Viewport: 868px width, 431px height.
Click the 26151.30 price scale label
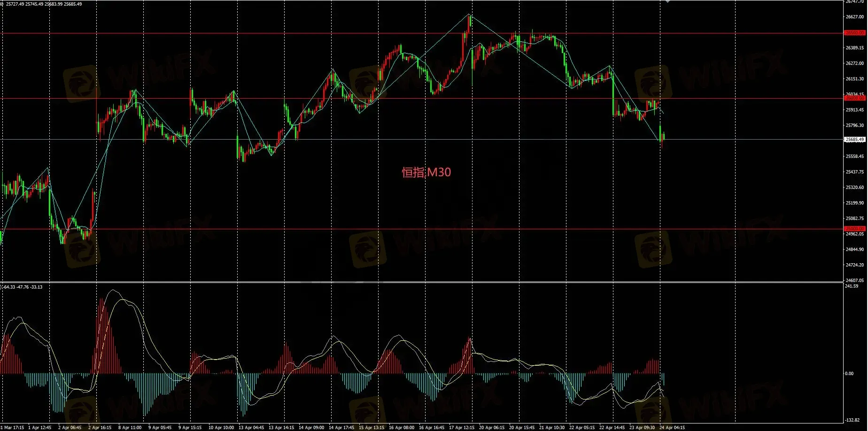(855, 79)
